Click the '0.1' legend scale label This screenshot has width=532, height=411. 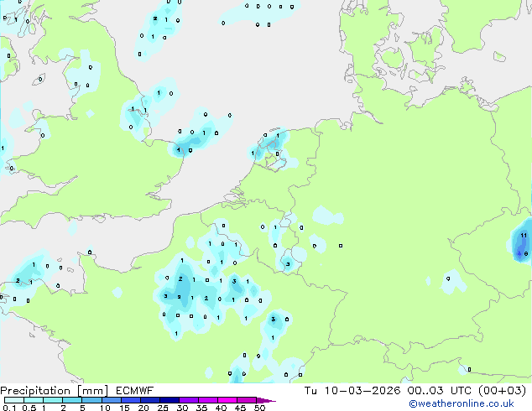[x=9, y=408]
